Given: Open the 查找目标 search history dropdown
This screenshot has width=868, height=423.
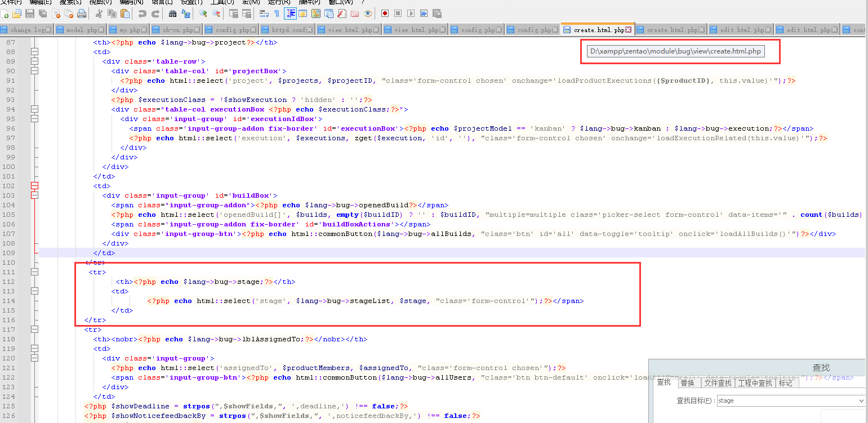Looking at the screenshot, I should tap(861, 400).
